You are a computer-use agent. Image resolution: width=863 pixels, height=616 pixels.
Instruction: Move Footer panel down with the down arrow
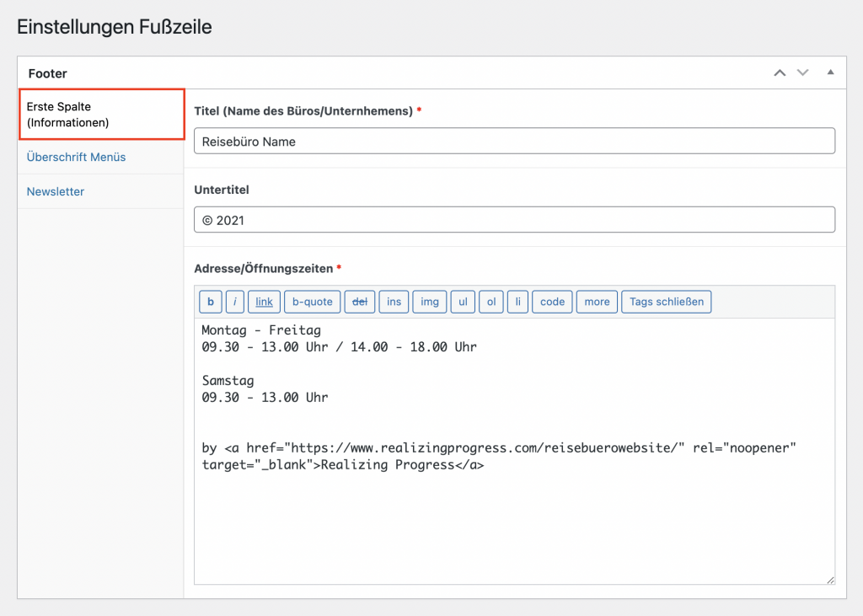tap(802, 73)
